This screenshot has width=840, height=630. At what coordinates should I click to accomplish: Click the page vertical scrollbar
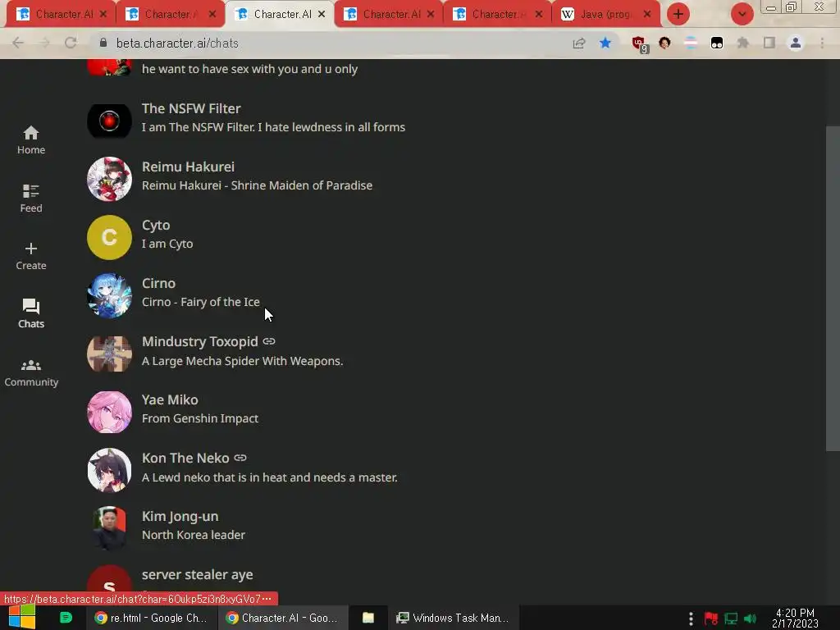pos(833,290)
